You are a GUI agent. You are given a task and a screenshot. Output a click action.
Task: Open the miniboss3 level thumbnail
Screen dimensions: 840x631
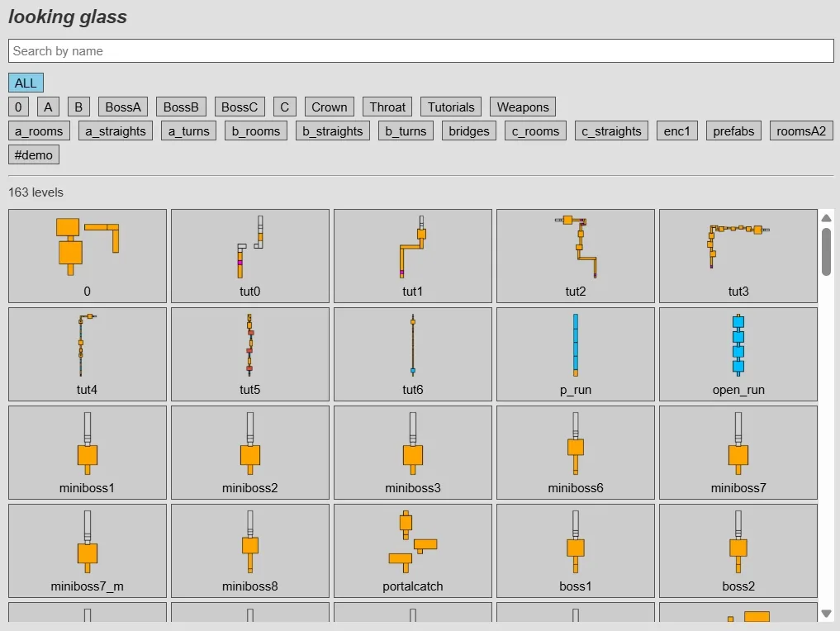tap(412, 453)
